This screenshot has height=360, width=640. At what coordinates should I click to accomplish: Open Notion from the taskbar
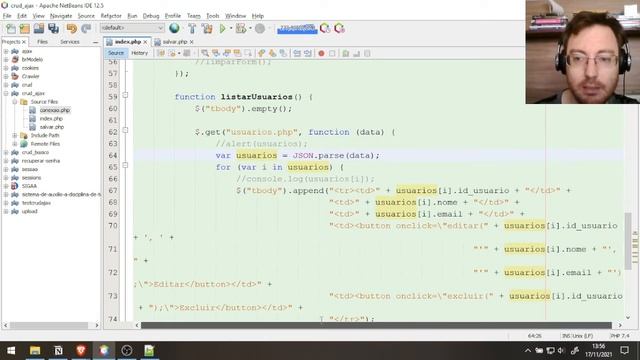(x=58, y=351)
